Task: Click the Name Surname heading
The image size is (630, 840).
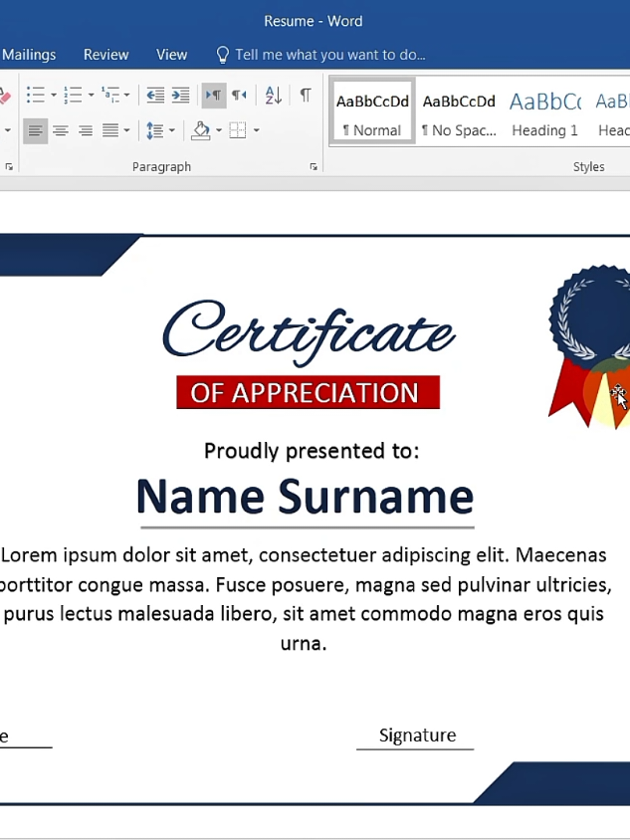Action: click(x=306, y=497)
